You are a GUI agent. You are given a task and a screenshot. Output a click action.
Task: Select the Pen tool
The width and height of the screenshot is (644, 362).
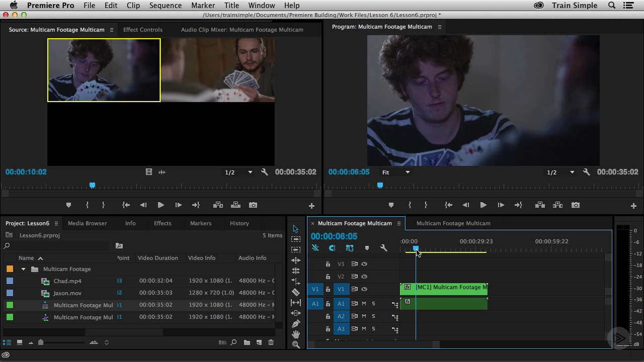(x=295, y=323)
